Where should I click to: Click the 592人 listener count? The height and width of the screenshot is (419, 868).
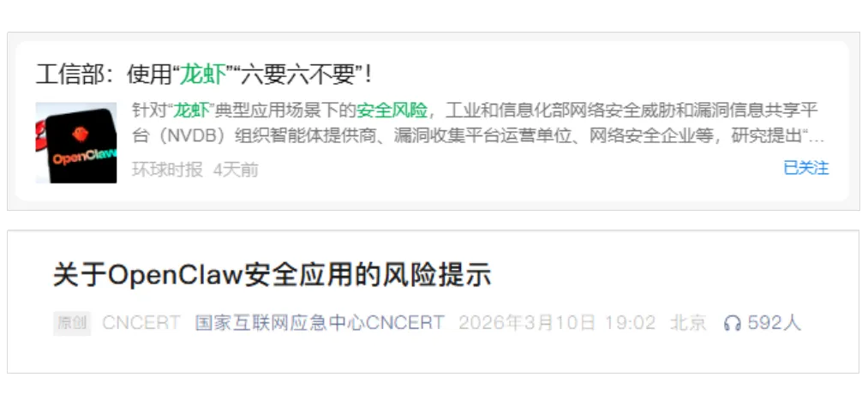click(774, 323)
